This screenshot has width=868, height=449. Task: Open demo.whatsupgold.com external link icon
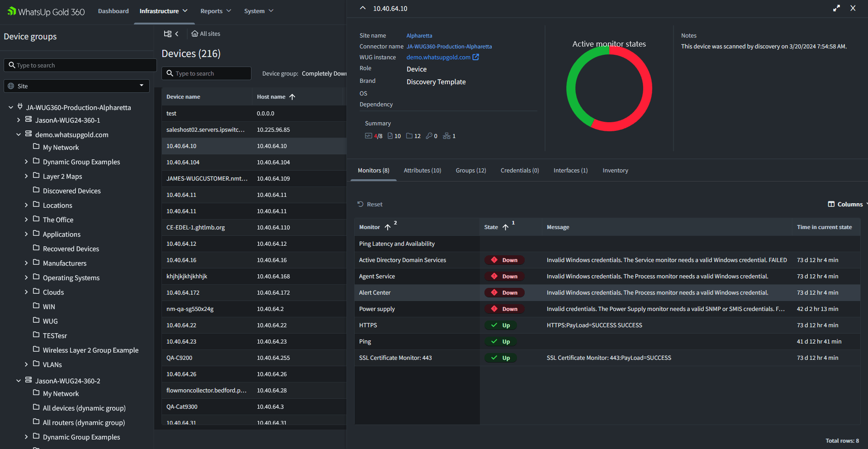(476, 57)
